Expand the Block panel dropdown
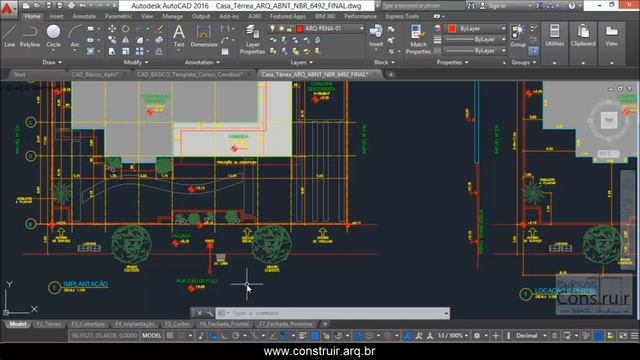This screenshot has width=640, height=360. click(384, 62)
